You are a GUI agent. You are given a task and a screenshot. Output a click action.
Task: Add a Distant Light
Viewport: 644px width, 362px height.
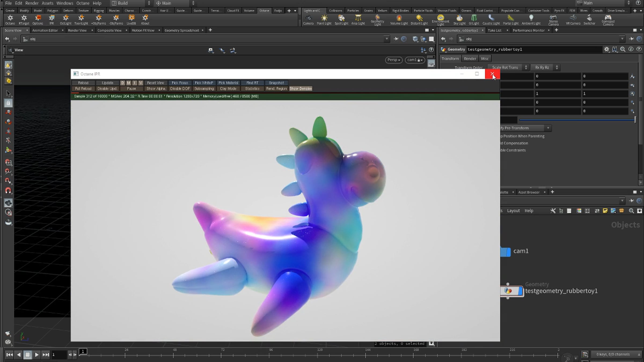click(419, 20)
